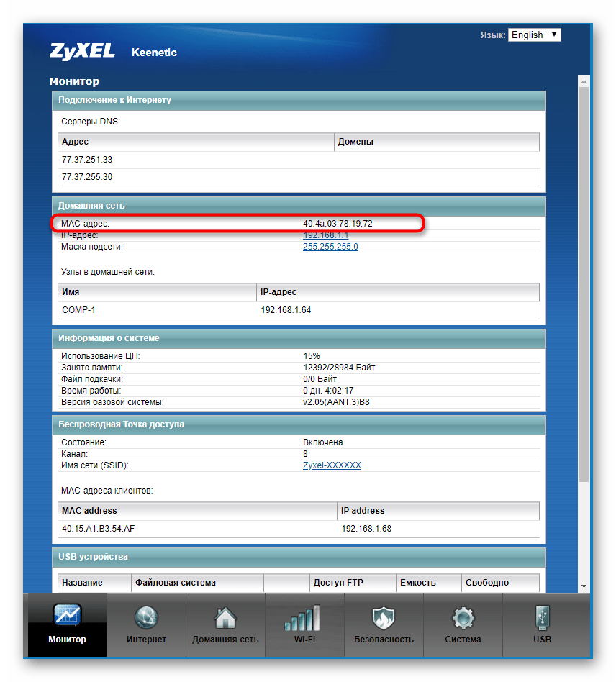Open the Безопасность shield icon
This screenshot has width=616, height=682.
(384, 617)
